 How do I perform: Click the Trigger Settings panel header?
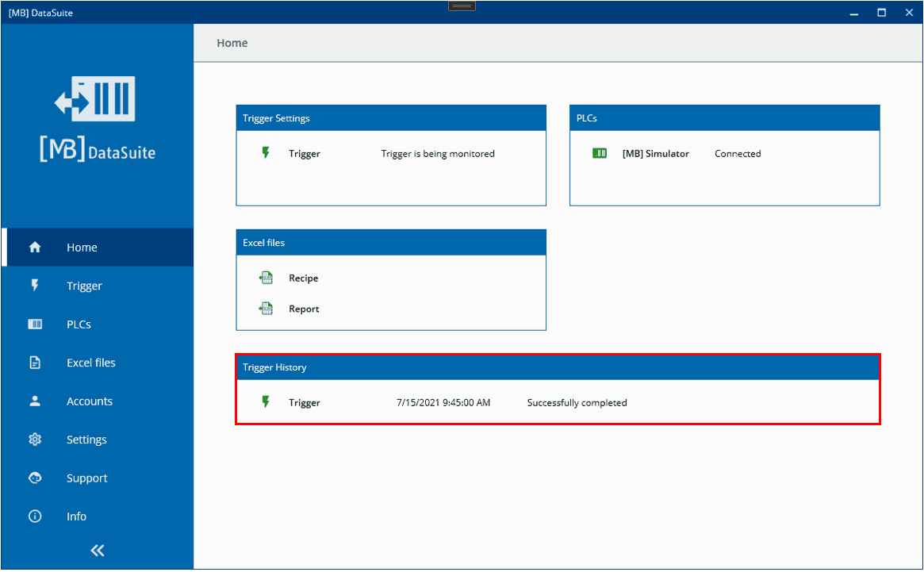pyautogui.click(x=391, y=118)
